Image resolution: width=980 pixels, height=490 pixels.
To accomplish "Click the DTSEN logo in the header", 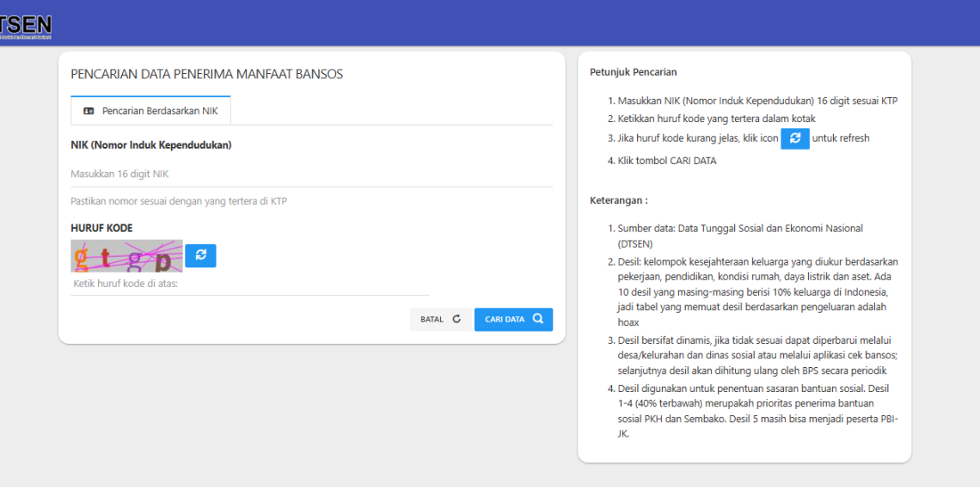I will click(26, 26).
